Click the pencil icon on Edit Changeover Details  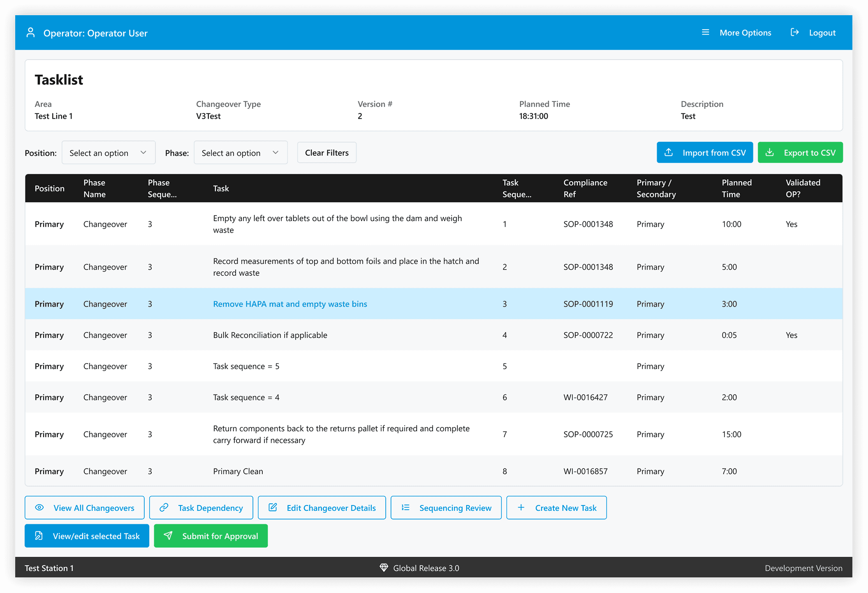click(273, 508)
